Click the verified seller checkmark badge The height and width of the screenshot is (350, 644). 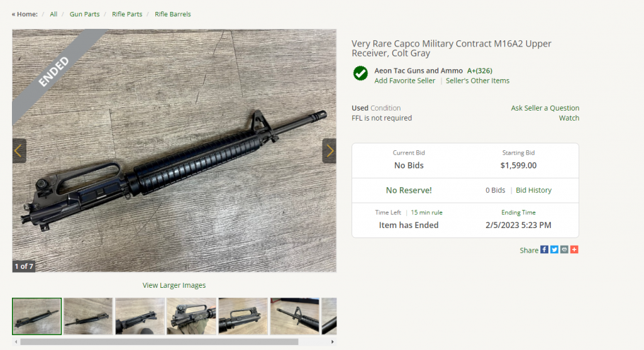[360, 73]
